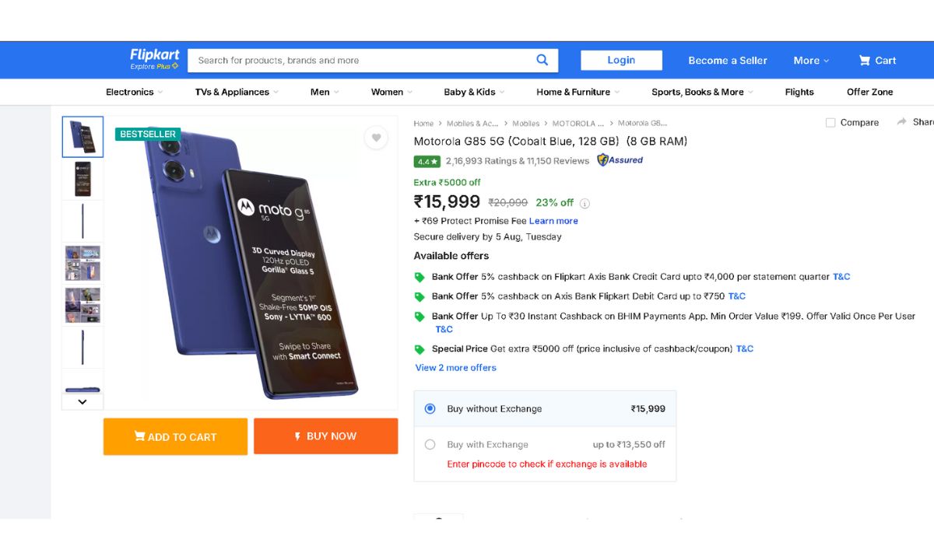Image resolution: width=934 pixels, height=560 pixels.
Task: Select the second phone thumbnail image
Action: (83, 179)
